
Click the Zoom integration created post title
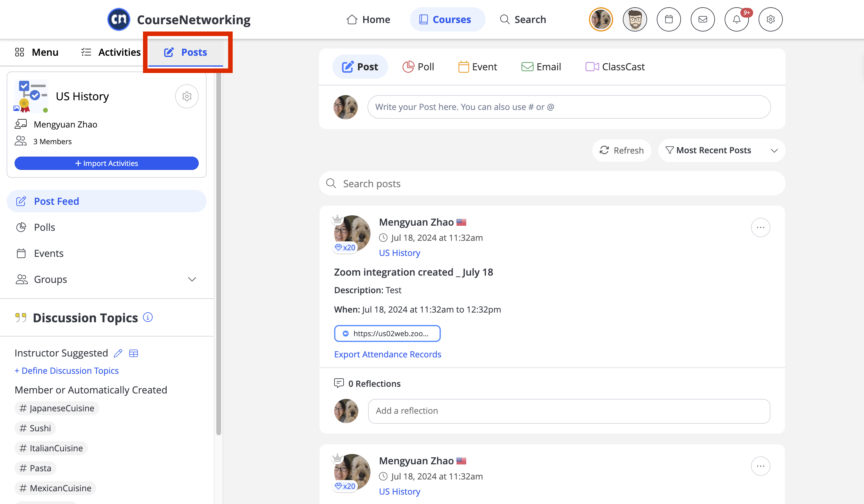(x=413, y=272)
